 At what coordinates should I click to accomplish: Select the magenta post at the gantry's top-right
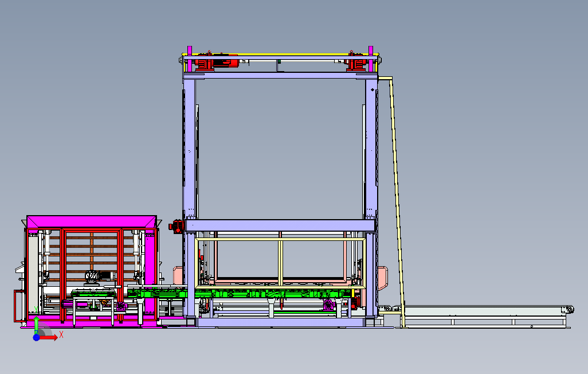click(x=371, y=59)
